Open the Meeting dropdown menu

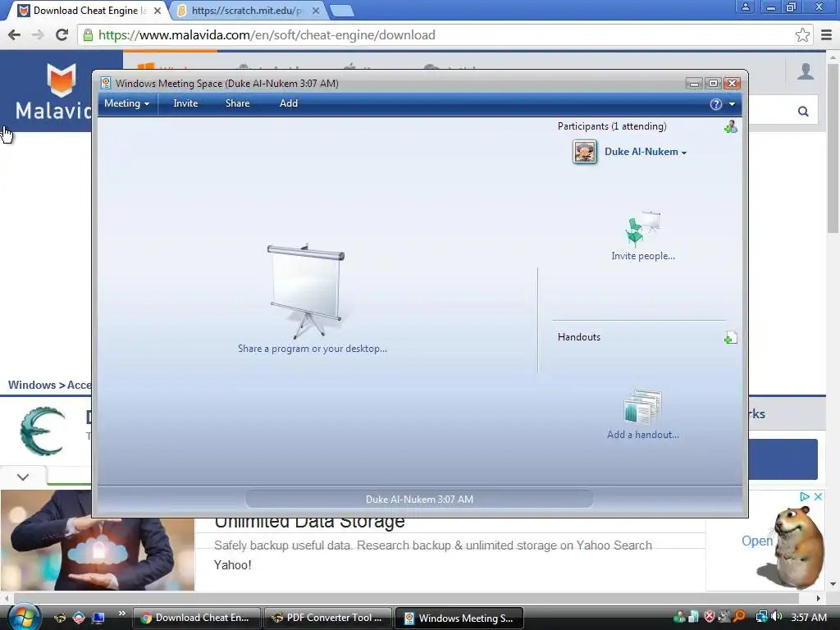pyautogui.click(x=126, y=103)
